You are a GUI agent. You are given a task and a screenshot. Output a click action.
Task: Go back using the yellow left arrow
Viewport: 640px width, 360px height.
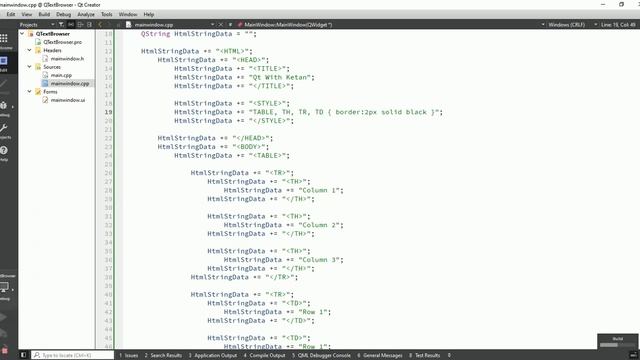pos(100,24)
